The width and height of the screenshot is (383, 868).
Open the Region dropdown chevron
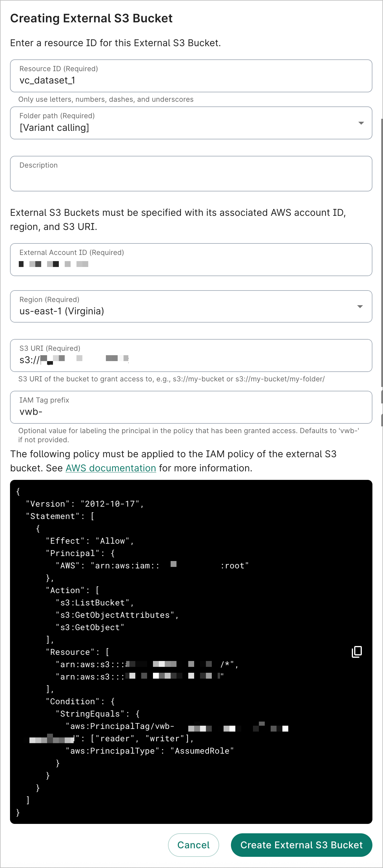[x=360, y=307]
